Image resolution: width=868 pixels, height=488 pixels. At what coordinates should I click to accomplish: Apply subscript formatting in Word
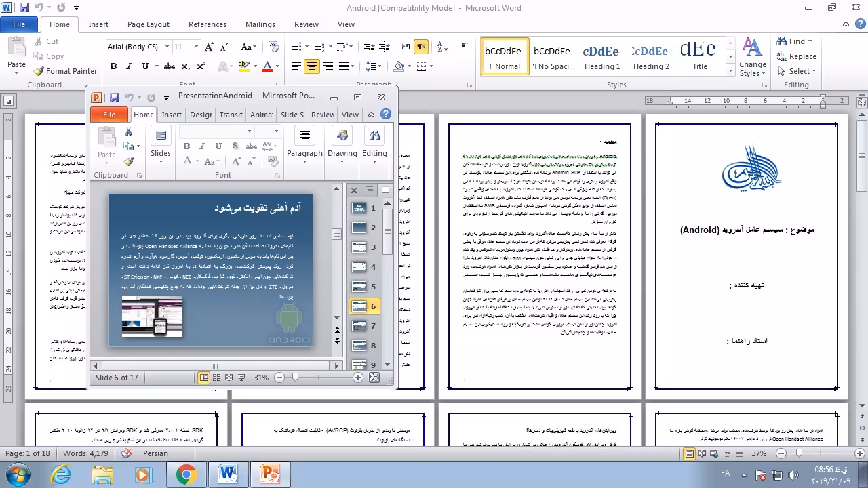tap(186, 66)
